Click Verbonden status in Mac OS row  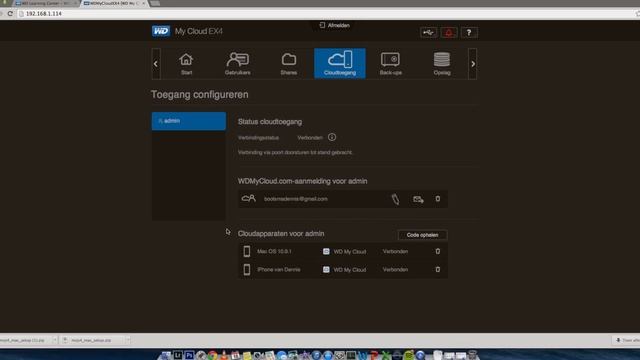tap(395, 251)
